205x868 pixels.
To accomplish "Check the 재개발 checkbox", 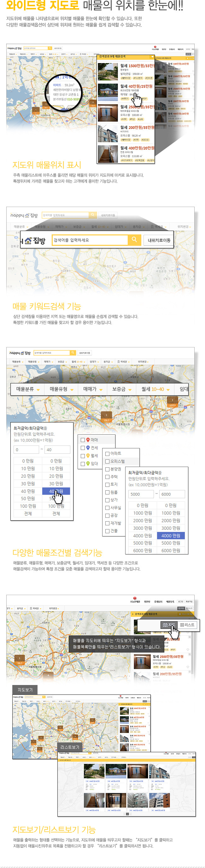I will tap(107, 523).
